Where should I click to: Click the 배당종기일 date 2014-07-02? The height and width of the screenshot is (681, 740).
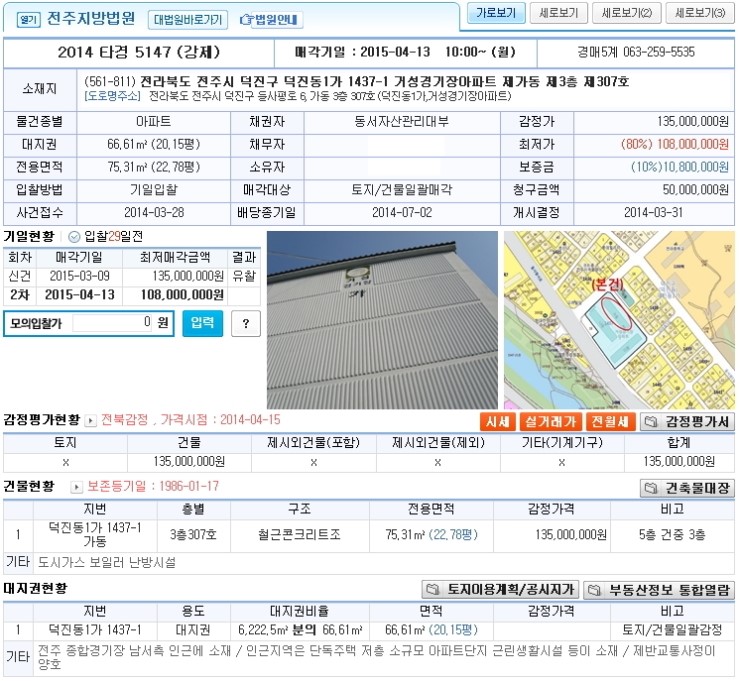[x=402, y=212]
